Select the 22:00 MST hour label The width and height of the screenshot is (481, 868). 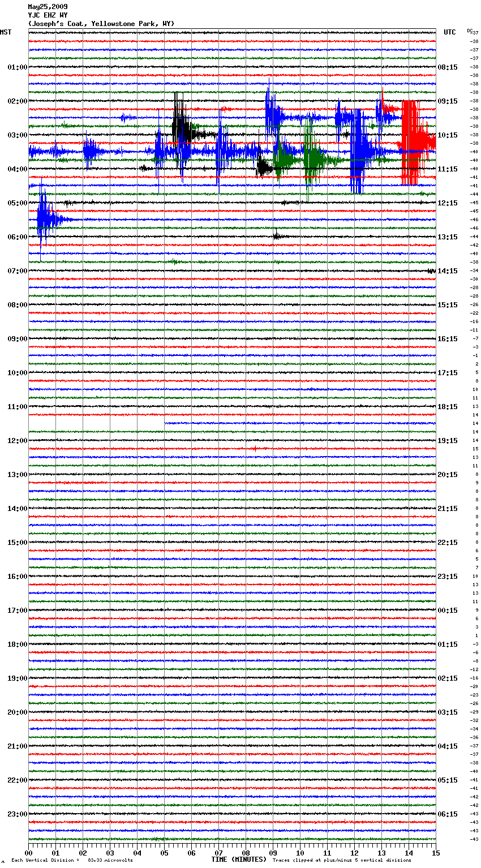coord(18,780)
